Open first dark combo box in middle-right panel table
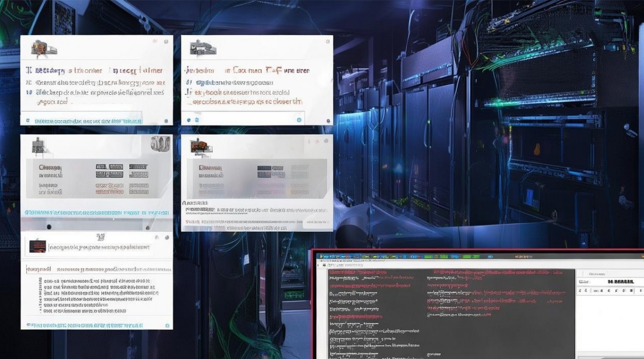Image resolution: width=644 pixels, height=359 pixels. [264, 168]
